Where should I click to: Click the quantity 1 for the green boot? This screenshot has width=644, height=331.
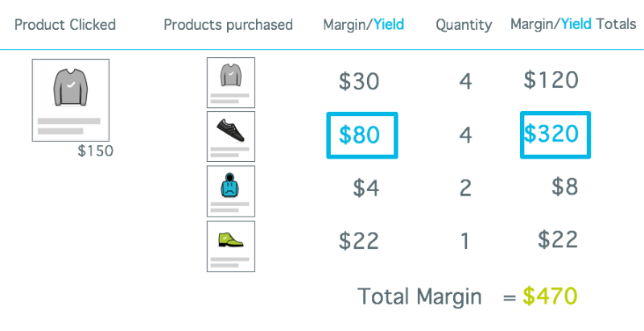point(465,242)
